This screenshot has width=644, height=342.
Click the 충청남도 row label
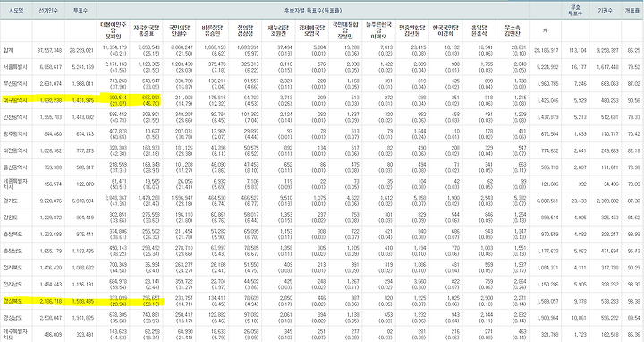(13, 252)
